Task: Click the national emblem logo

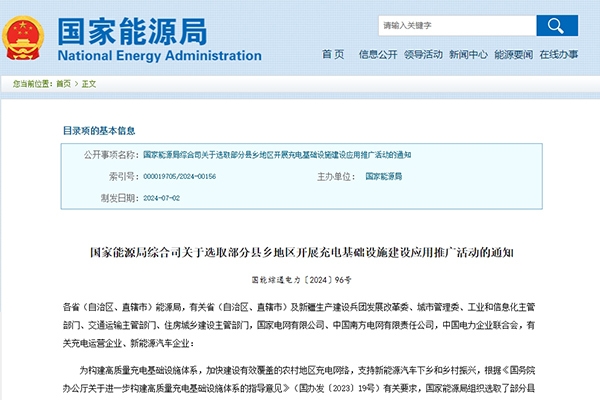Action: (x=25, y=37)
